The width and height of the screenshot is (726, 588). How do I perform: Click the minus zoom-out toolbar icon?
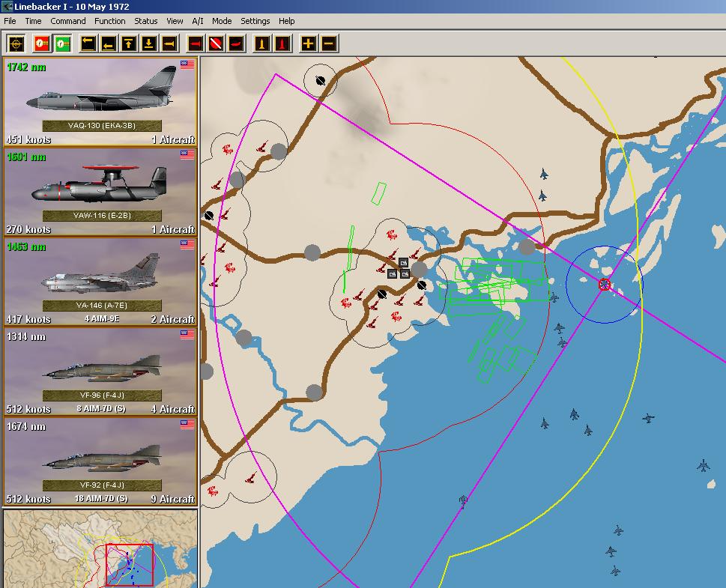pos(328,43)
